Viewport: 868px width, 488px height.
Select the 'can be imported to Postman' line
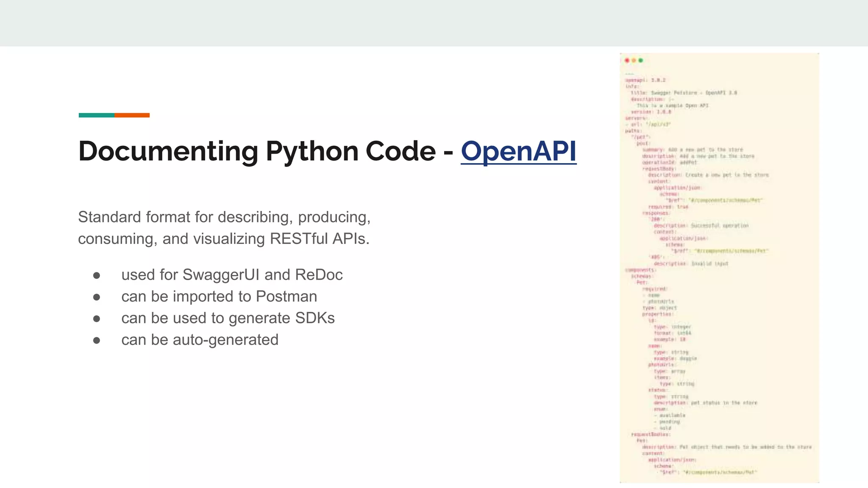(x=219, y=297)
